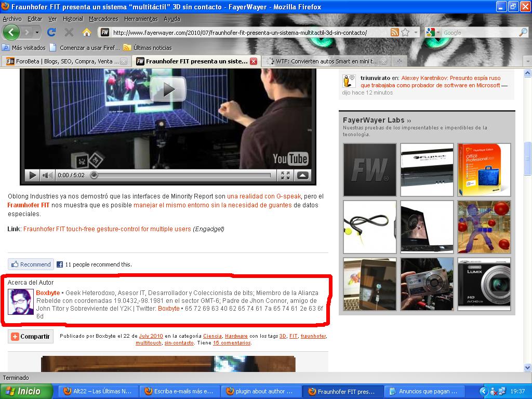Open the FW logo thumbnail in Labs

pos(370,170)
